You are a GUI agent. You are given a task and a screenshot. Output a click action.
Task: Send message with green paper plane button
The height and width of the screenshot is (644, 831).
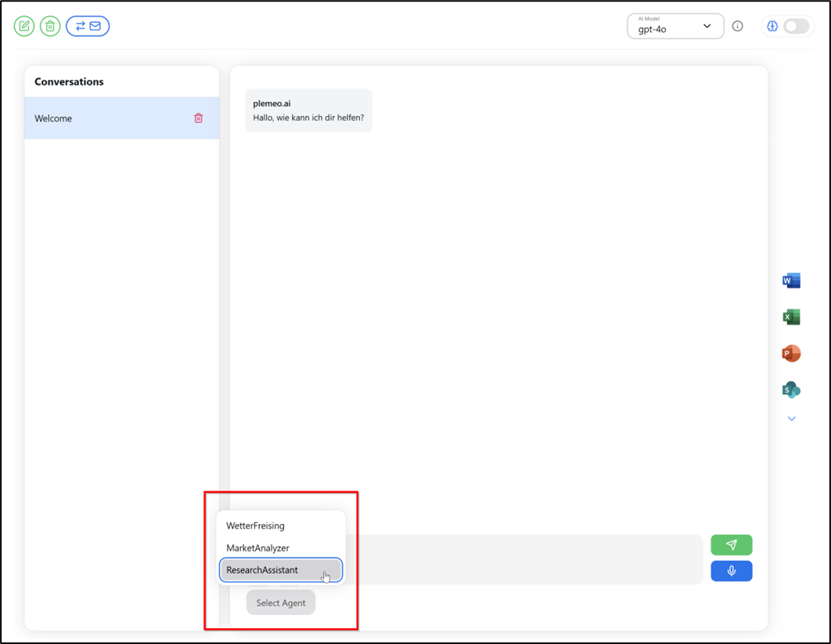coord(731,545)
